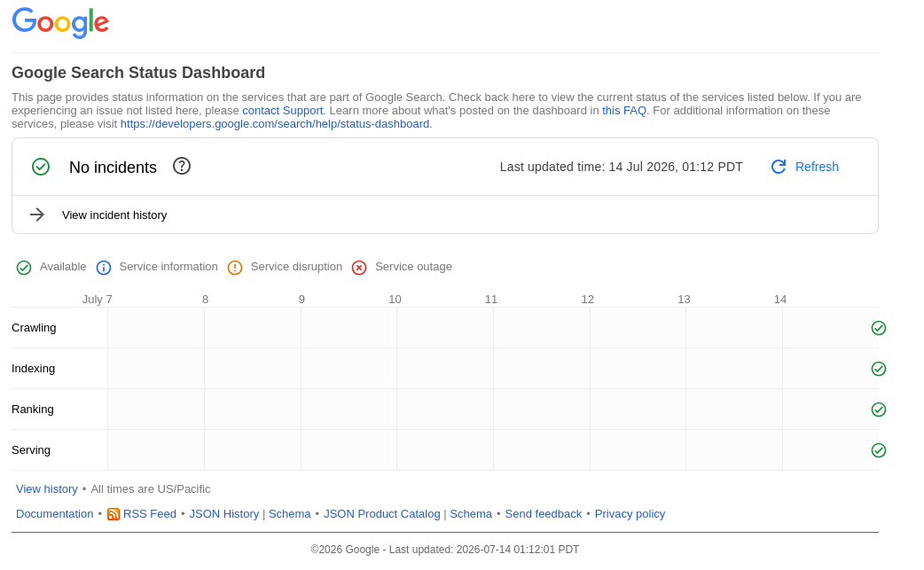Click the 12 timeline date marker
The image size is (924, 570).
588,299
